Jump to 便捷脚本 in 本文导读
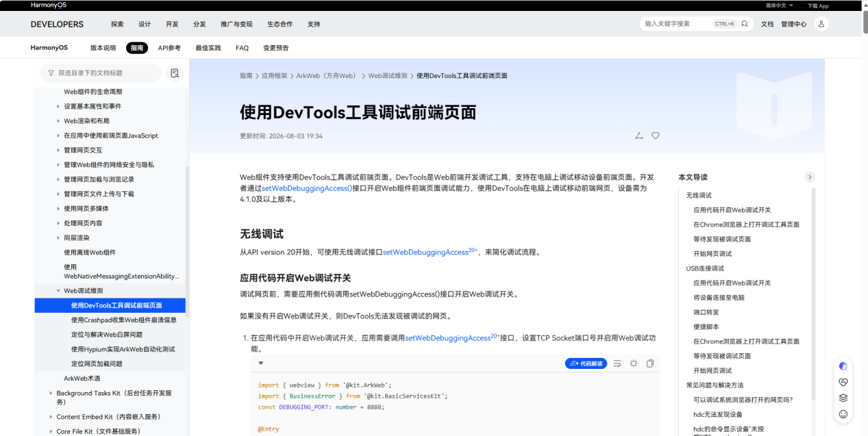The height and width of the screenshot is (436, 868). click(706, 326)
